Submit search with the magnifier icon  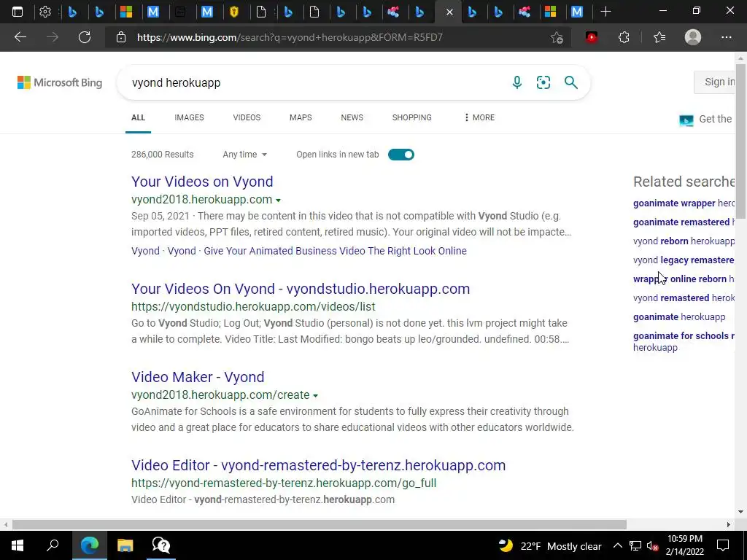570,82
